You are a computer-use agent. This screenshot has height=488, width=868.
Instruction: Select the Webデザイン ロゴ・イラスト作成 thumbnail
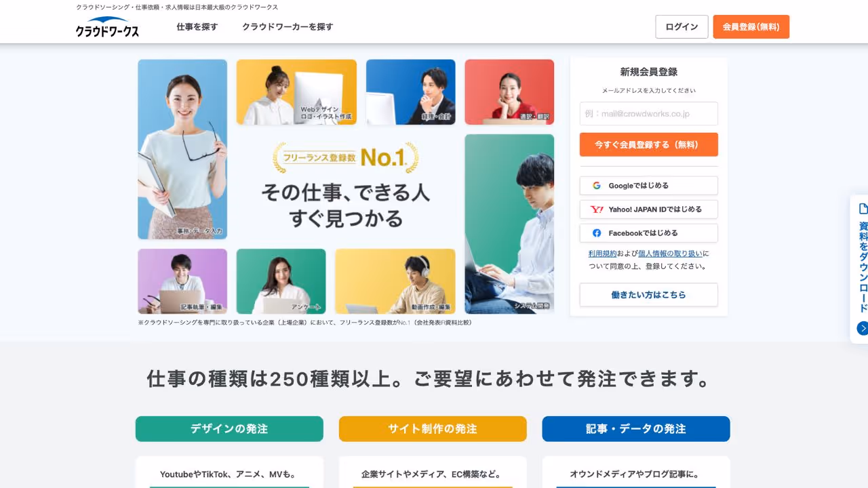(296, 92)
